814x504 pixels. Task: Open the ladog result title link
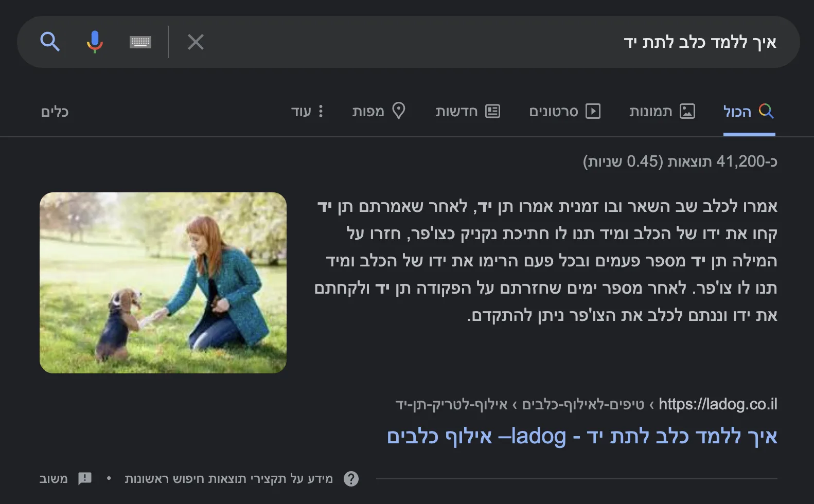[582, 436]
